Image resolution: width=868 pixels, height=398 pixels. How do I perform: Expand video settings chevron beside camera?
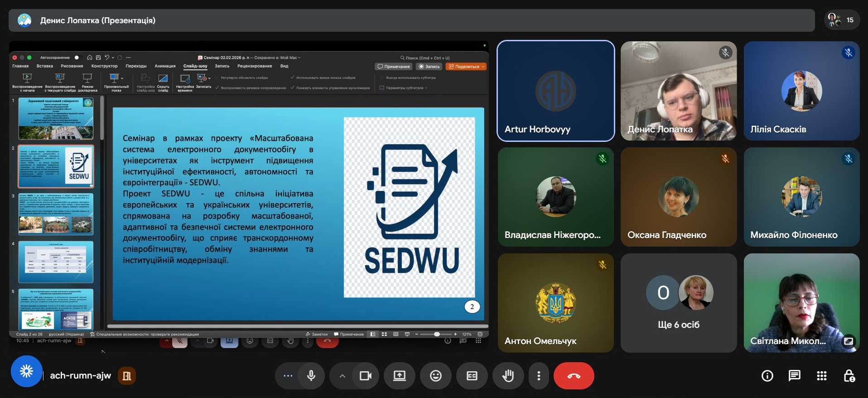(342, 376)
